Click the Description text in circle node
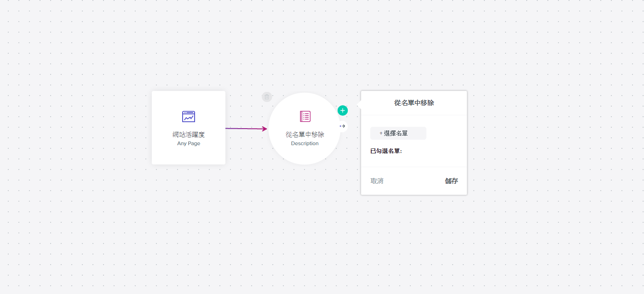Image resolution: width=644 pixels, height=294 pixels. [305, 143]
